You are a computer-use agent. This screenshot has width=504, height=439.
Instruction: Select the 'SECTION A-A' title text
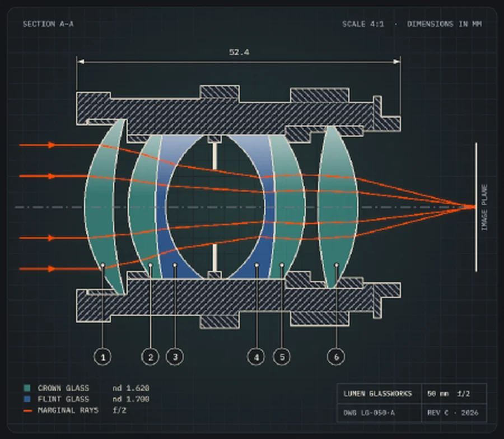(48, 24)
